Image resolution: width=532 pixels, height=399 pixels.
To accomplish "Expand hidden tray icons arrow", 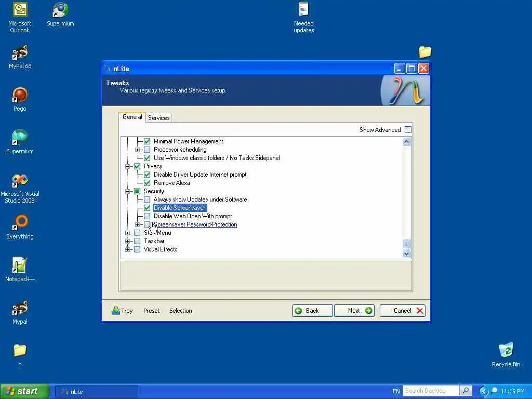I will coord(483,391).
